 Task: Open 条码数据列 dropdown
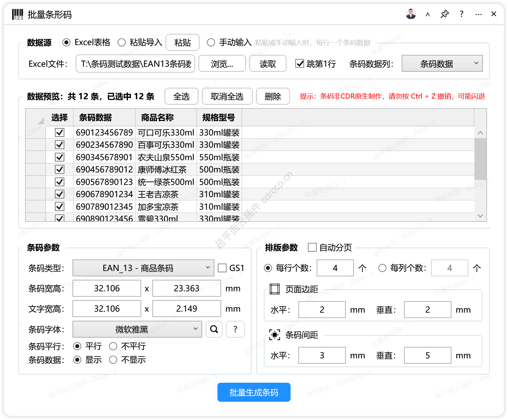point(442,64)
